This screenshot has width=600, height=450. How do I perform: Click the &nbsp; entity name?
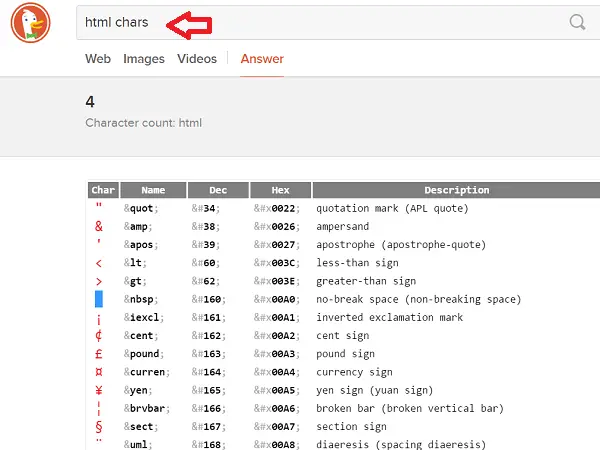pyautogui.click(x=141, y=299)
